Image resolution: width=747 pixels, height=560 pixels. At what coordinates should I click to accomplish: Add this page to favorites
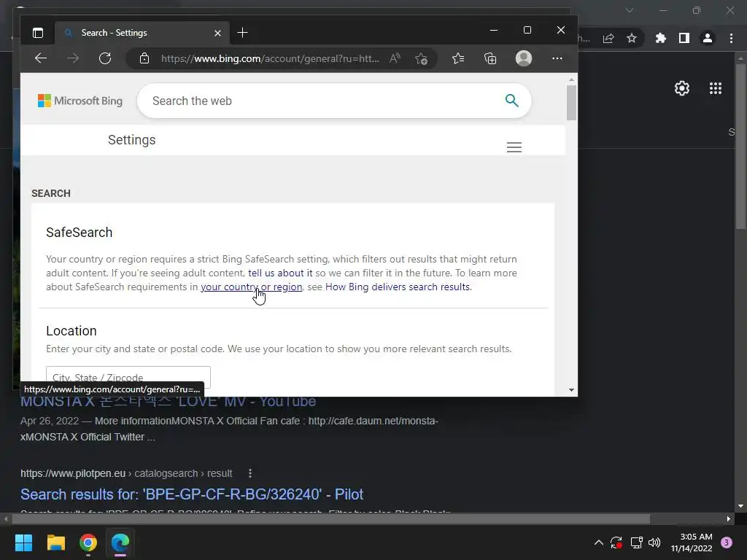pyautogui.click(x=421, y=58)
